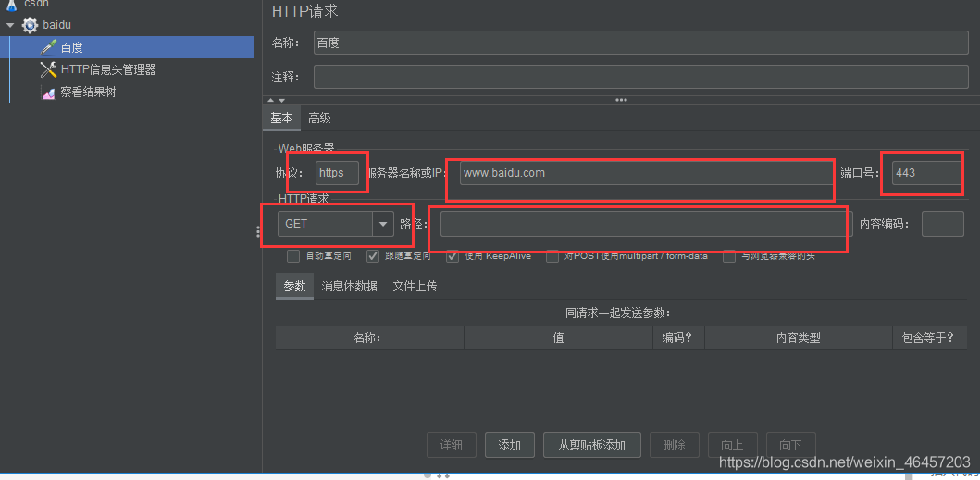
Task: Click the HTTP请求 panel title
Action: 305,11
